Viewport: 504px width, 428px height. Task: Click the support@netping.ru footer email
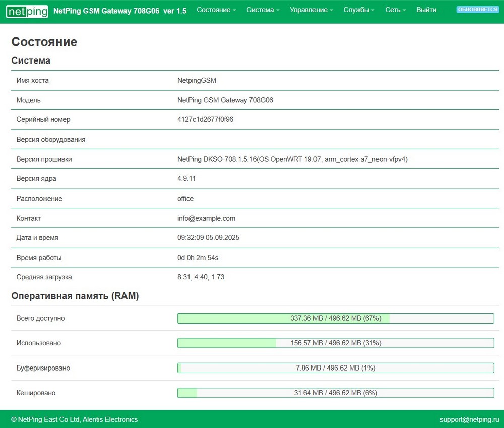tap(468, 419)
